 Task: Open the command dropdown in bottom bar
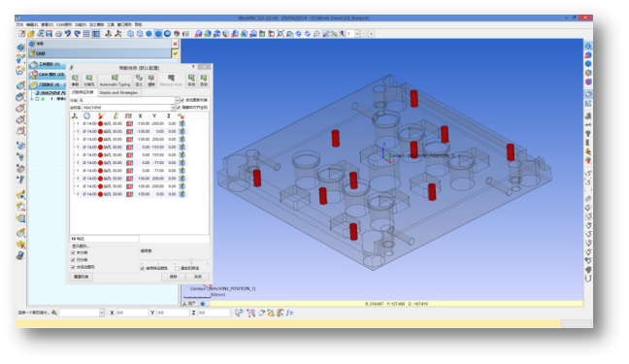pyautogui.click(x=102, y=313)
